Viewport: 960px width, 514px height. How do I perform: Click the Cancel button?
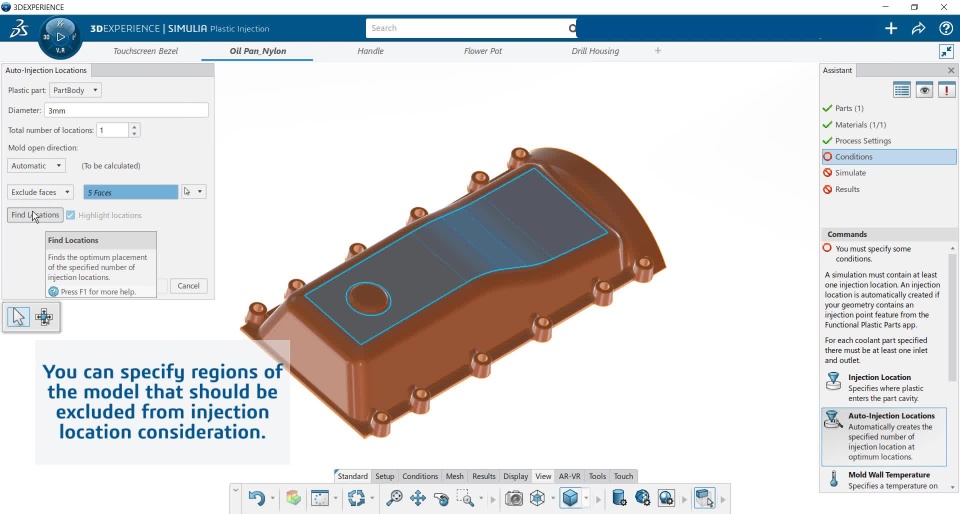tap(189, 286)
